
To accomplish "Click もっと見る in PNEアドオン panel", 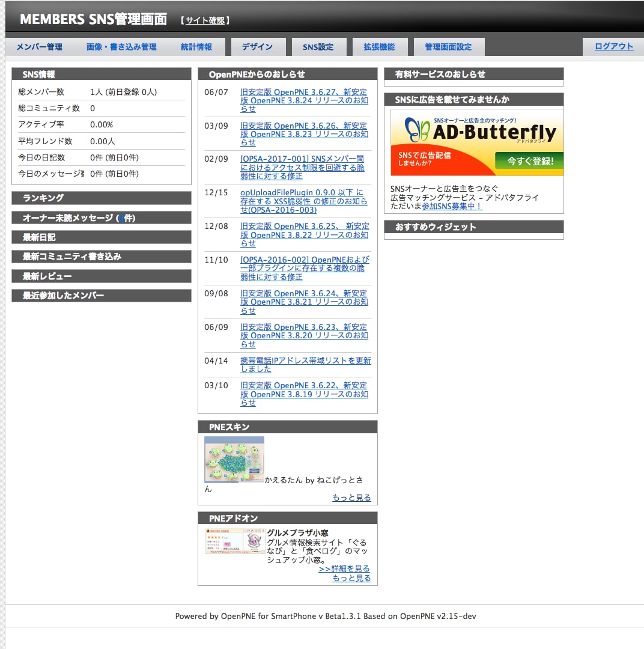I will point(351,578).
